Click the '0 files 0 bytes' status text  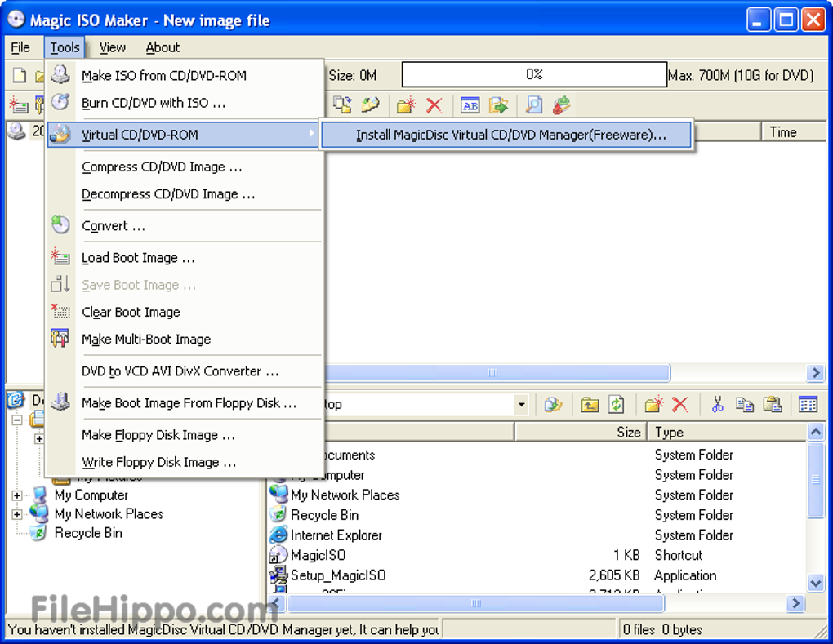[662, 629]
